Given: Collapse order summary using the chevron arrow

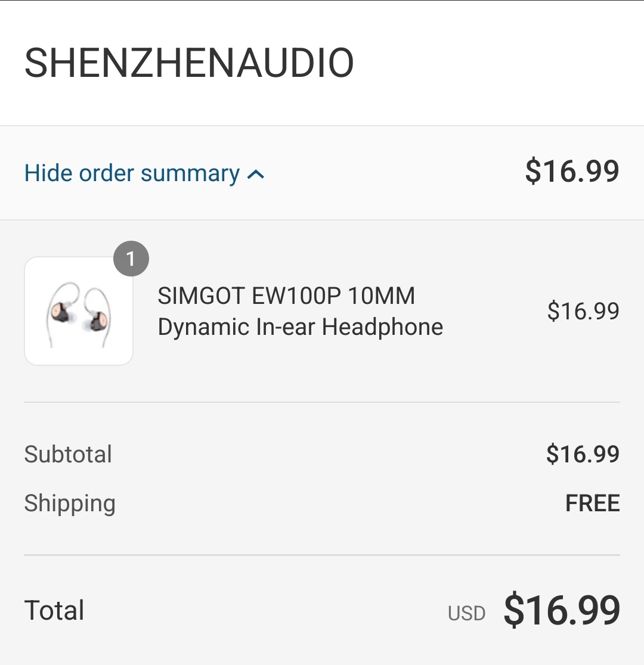Looking at the screenshot, I should 256,175.
